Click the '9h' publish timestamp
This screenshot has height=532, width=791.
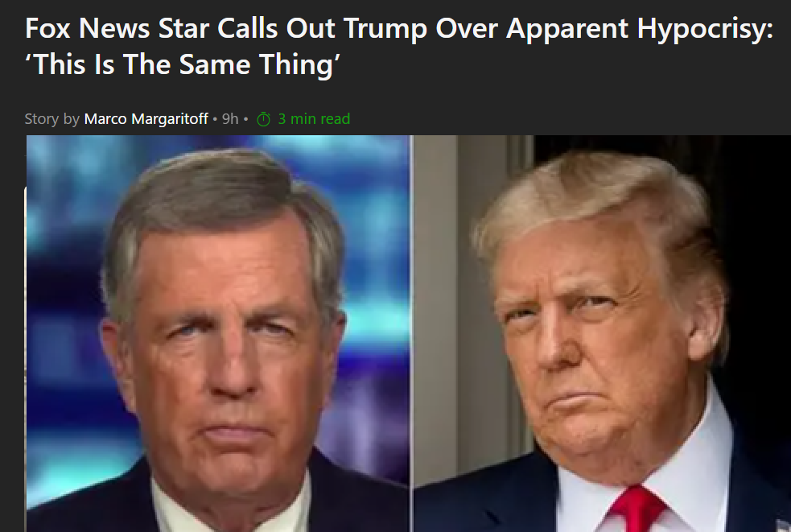pyautogui.click(x=230, y=118)
